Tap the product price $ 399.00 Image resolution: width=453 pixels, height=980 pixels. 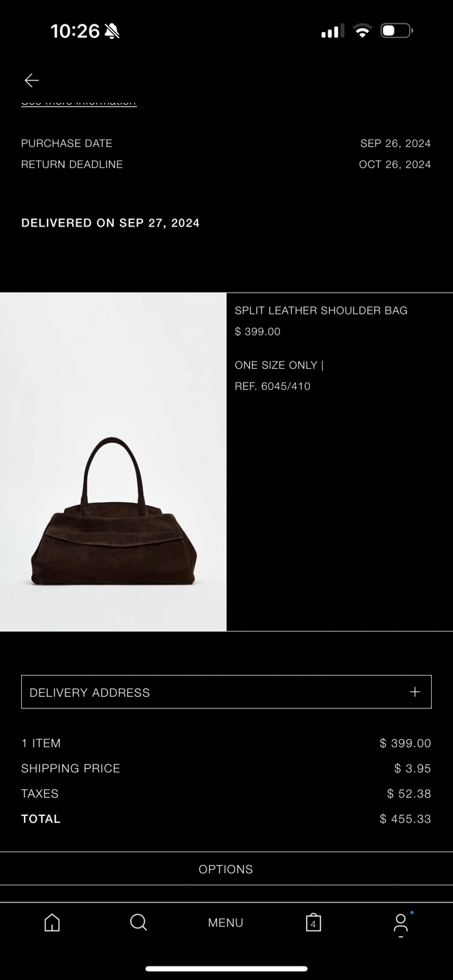[x=257, y=331]
